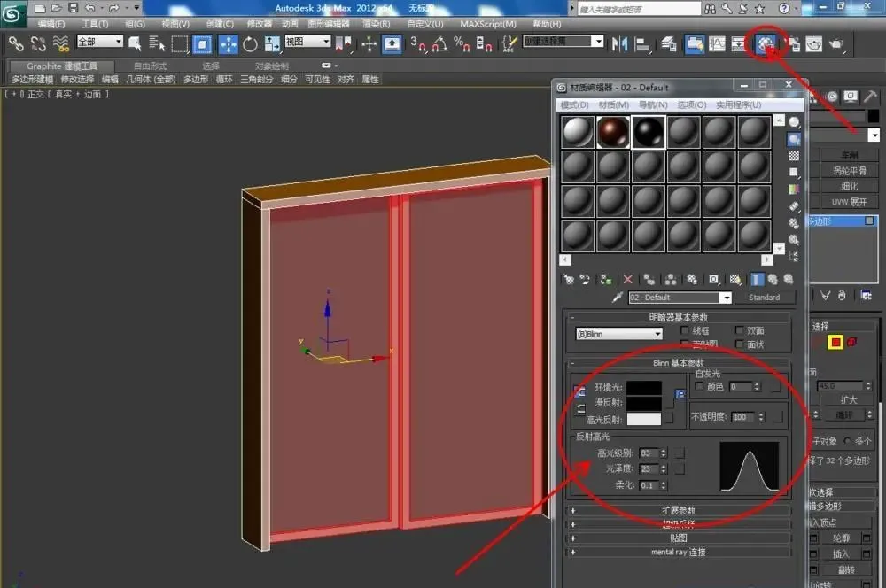Viewport: 886px width, 588px height.
Task: Select the Rotate tool in toolbar
Action: (x=250, y=44)
